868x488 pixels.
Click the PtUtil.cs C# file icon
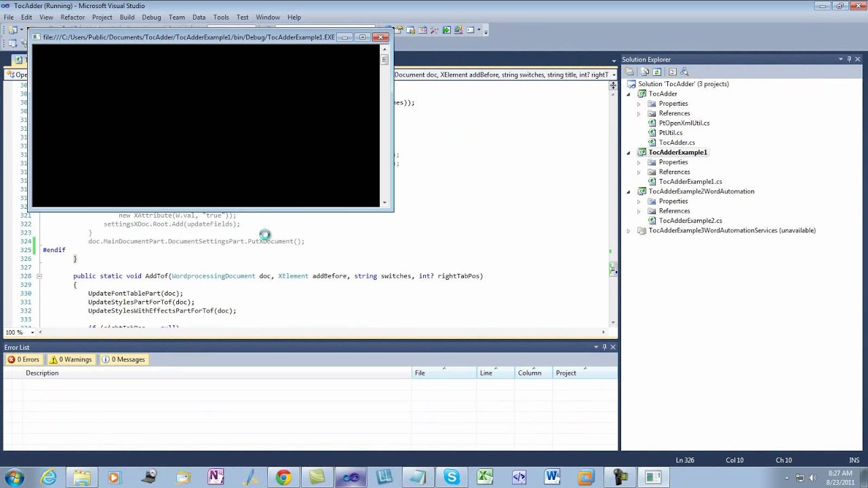tap(652, 133)
